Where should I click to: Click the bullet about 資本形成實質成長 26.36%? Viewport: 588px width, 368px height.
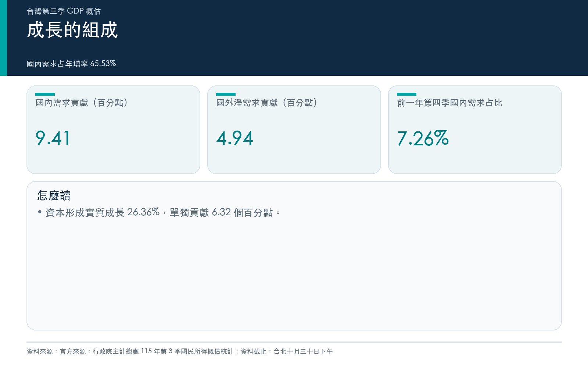(x=159, y=212)
